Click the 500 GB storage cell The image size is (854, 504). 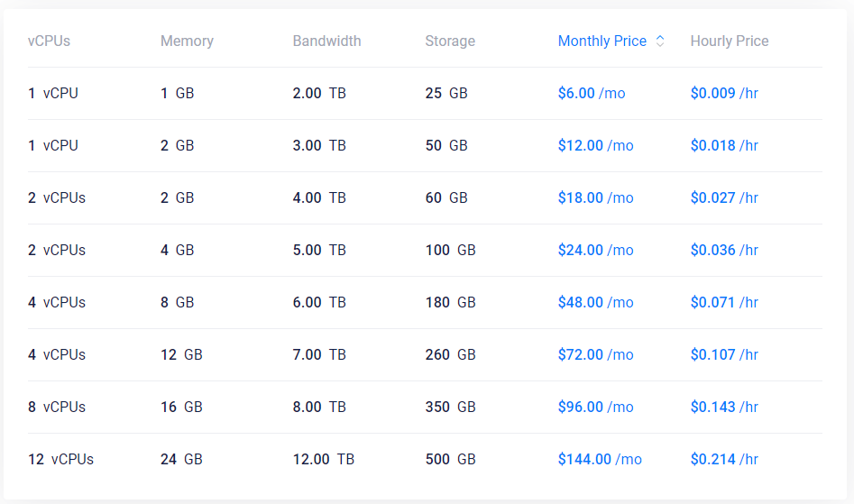pyautogui.click(x=450, y=459)
